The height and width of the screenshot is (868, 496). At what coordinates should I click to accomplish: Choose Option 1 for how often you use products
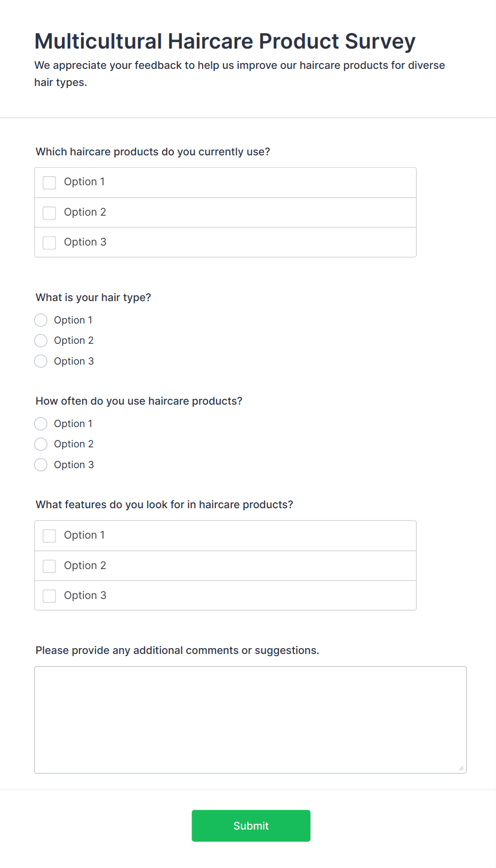click(x=41, y=424)
